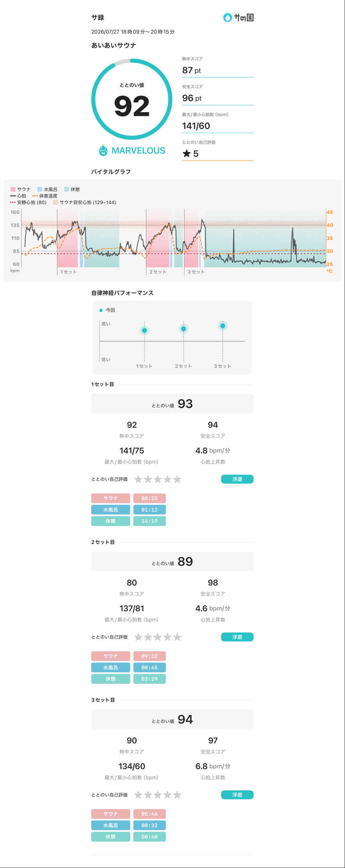Select the 1セット marker on vital graph
Image resolution: width=345 pixels, height=868 pixels.
(x=68, y=272)
